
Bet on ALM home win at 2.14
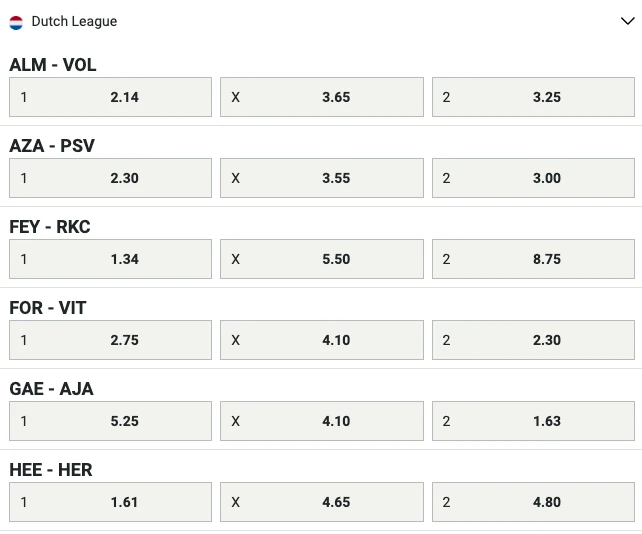coord(110,97)
